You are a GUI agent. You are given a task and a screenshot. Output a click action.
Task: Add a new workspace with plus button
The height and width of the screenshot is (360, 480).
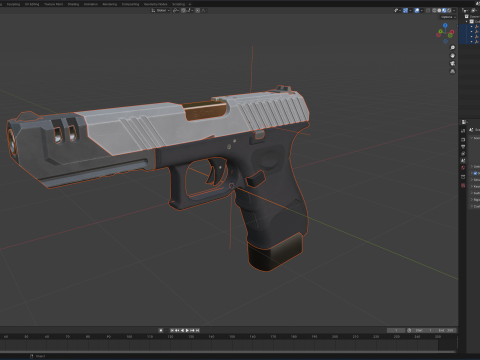coord(190,4)
